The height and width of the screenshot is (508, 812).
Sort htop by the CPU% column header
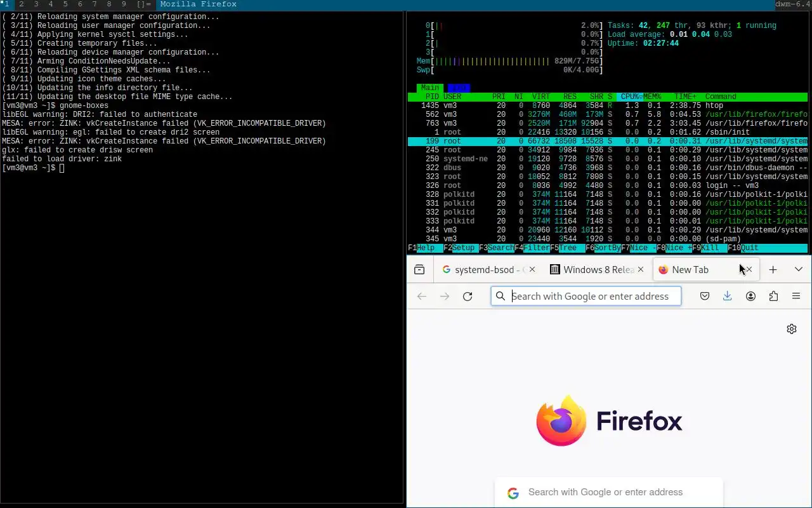pyautogui.click(x=630, y=97)
